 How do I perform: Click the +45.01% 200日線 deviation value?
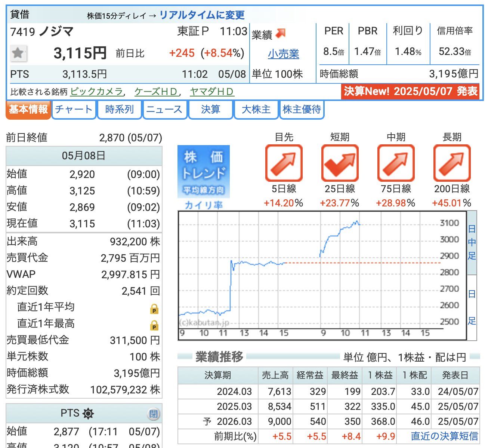[x=452, y=203]
